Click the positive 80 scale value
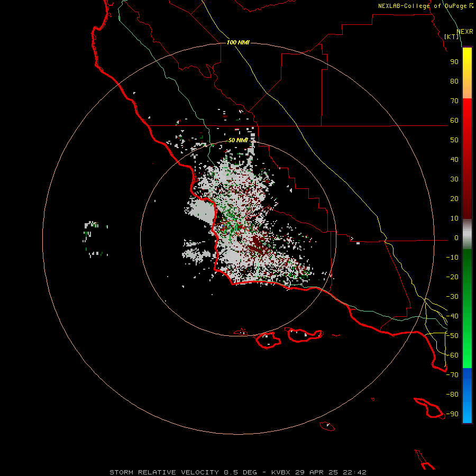Image resolution: width=476 pixels, height=476 pixels. click(x=454, y=81)
